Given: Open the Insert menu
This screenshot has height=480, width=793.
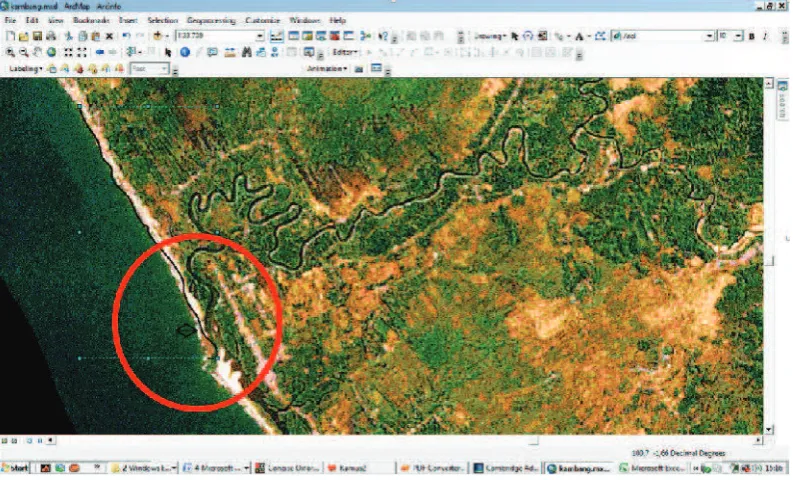Looking at the screenshot, I should [x=128, y=21].
